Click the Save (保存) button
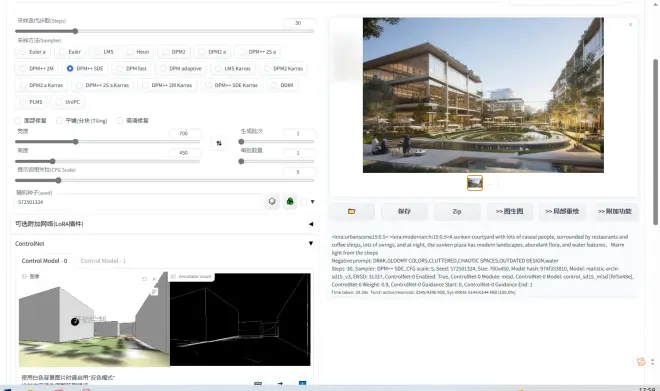This screenshot has height=391, width=660. tap(405, 211)
